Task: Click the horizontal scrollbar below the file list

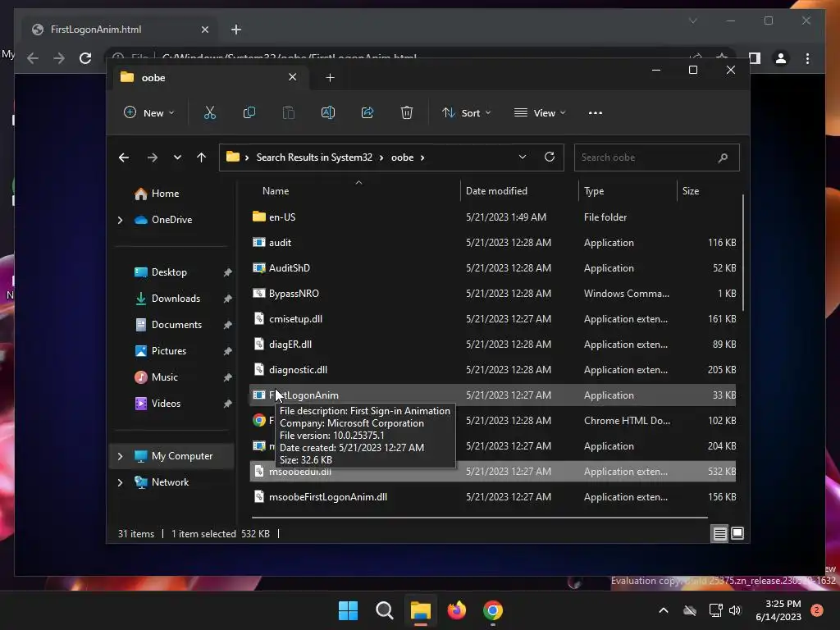Action: (x=479, y=518)
